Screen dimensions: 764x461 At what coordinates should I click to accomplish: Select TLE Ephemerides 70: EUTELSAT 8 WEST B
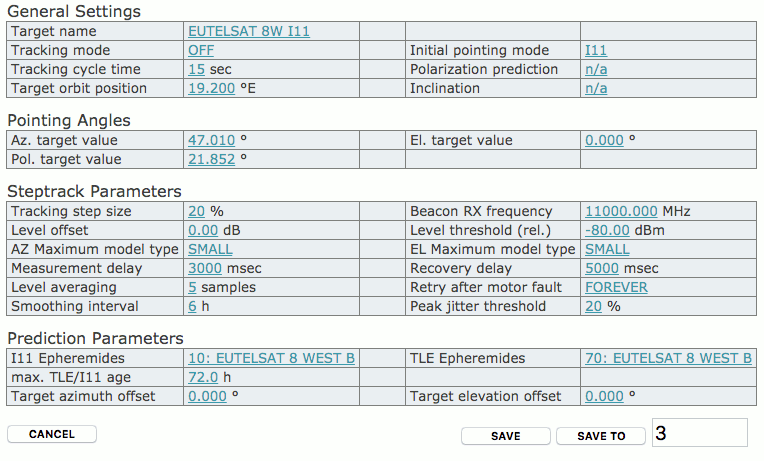(x=668, y=358)
